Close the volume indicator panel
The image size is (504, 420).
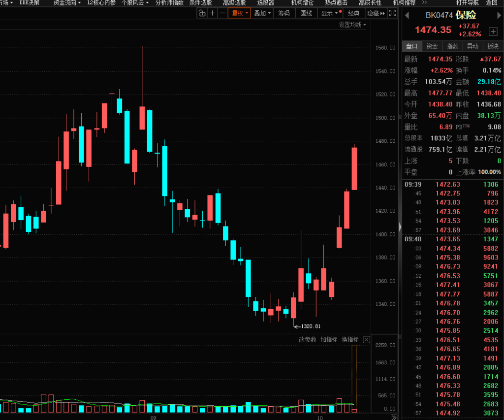(x=366, y=340)
